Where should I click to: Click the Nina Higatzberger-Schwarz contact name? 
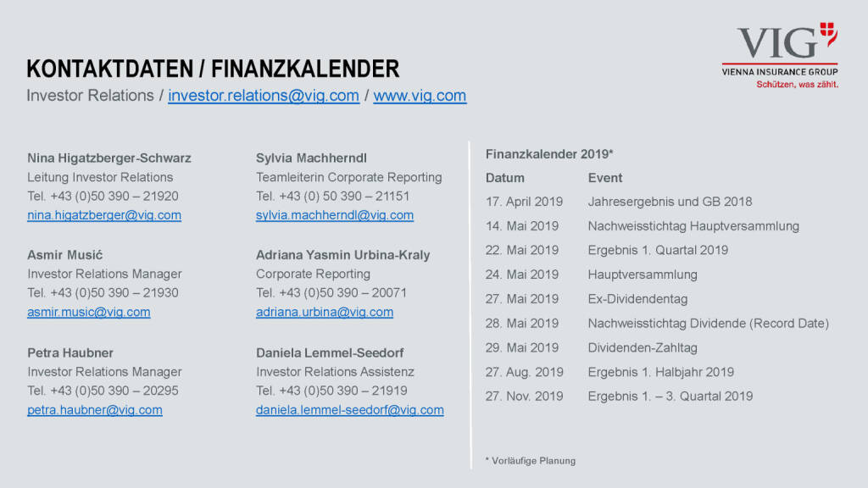click(109, 158)
